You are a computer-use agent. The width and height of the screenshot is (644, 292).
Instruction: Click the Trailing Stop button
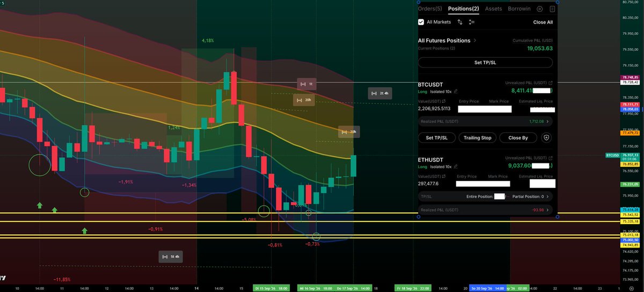(x=477, y=138)
